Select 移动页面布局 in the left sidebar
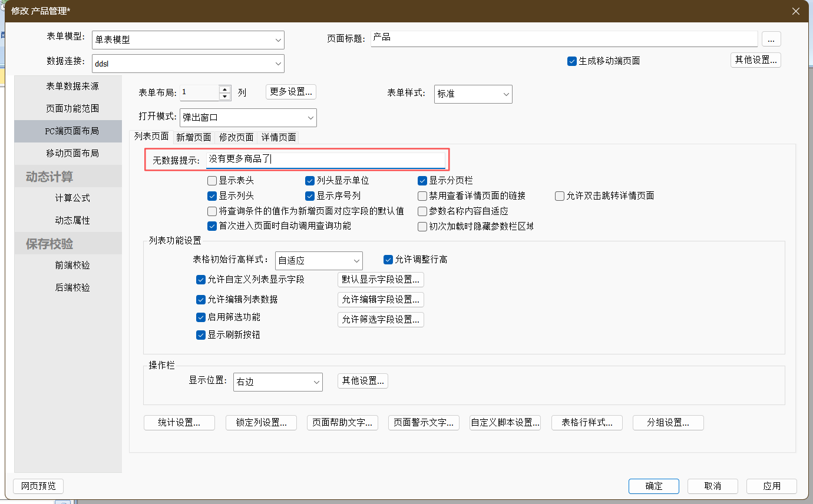Image resolution: width=813 pixels, height=504 pixels. 72,153
